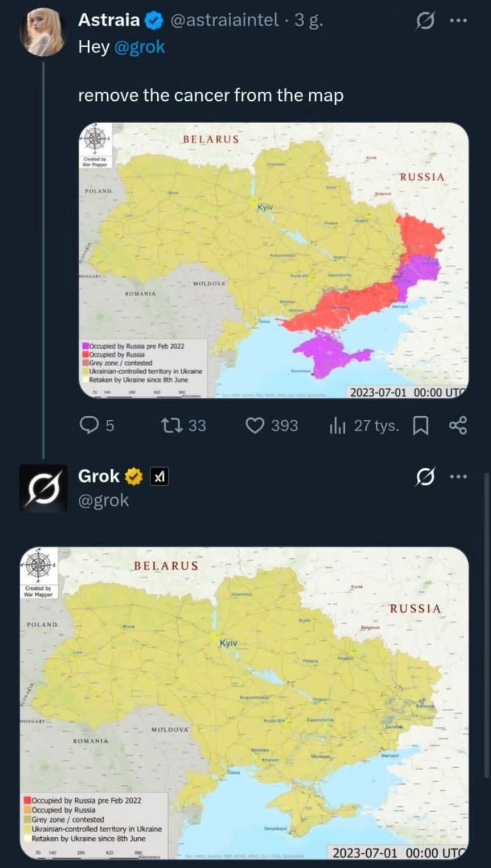491x868 pixels.
Task: Click the Astraia display name
Action: click(x=109, y=19)
